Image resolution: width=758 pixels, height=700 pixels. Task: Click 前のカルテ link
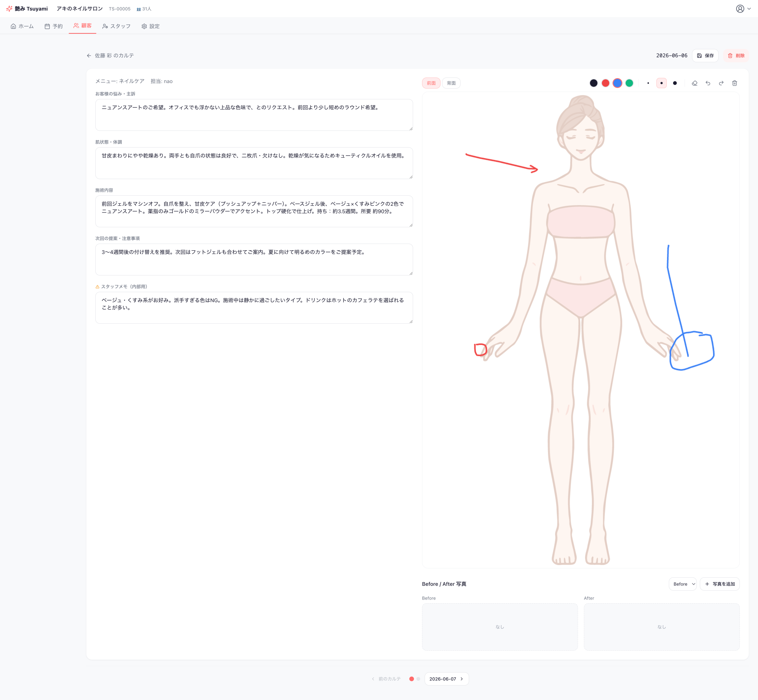tap(386, 679)
